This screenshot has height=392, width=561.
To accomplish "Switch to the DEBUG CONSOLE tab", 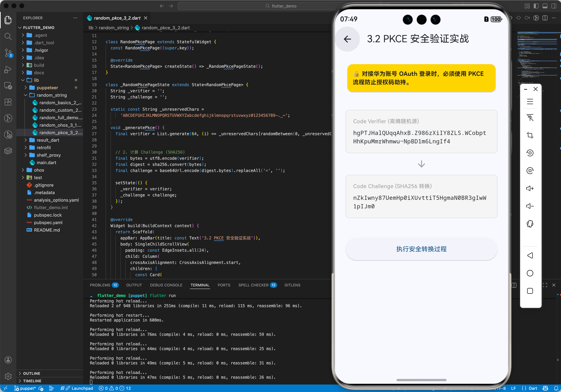I will (x=166, y=285).
